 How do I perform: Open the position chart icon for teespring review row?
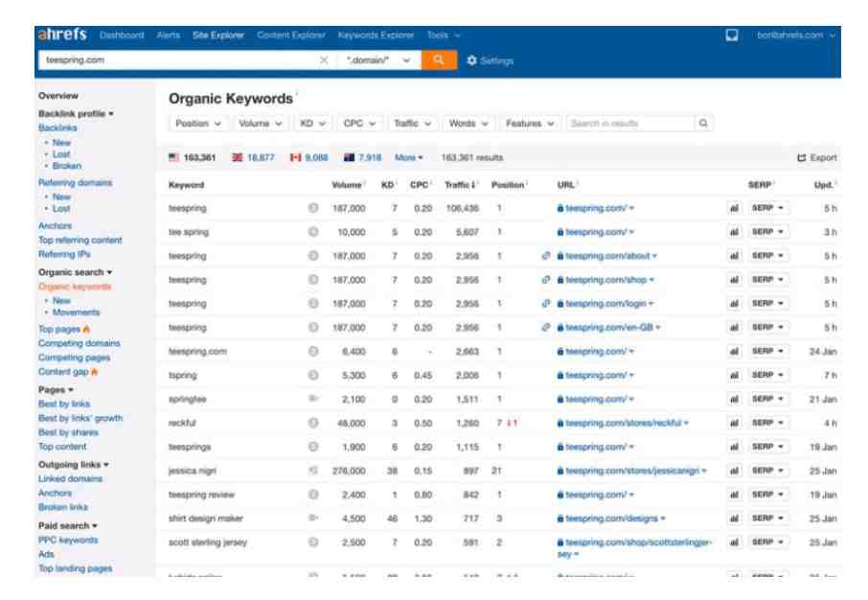click(x=734, y=495)
